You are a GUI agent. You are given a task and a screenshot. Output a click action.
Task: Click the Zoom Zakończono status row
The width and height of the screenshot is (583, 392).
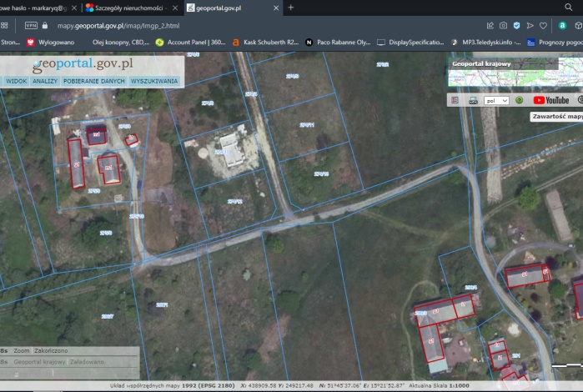(70, 351)
